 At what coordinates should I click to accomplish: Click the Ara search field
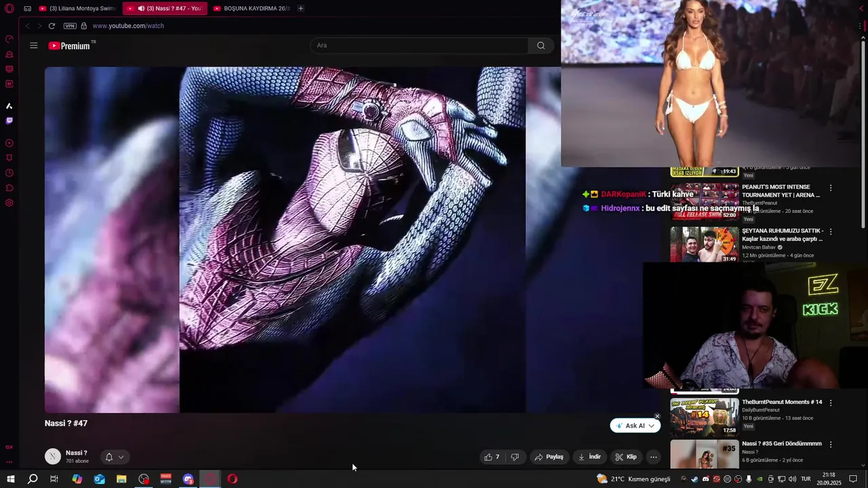pyautogui.click(x=419, y=45)
